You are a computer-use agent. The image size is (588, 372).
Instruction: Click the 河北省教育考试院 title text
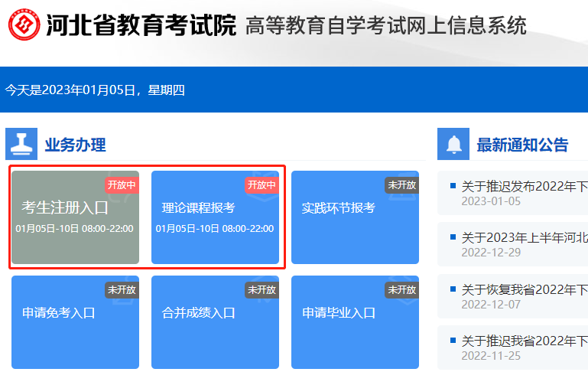tap(141, 25)
